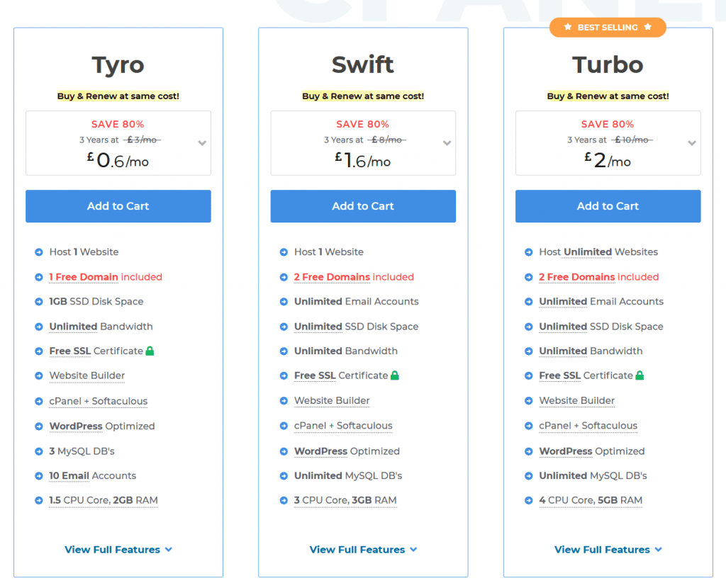Click arrow bullet beside Turbo's cPanel + Softaculous

click(x=529, y=426)
